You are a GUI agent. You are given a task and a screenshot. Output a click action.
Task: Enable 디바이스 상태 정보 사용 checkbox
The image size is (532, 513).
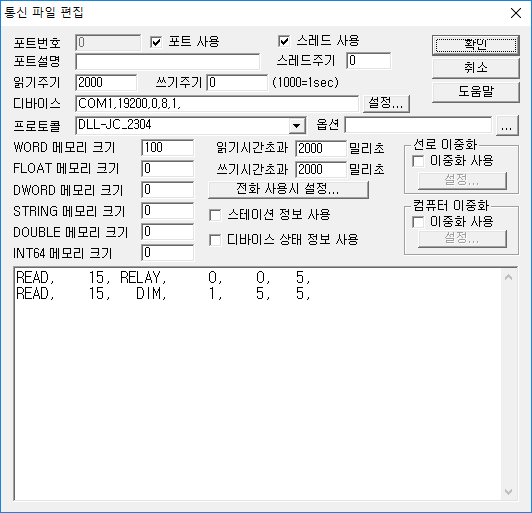(215, 240)
